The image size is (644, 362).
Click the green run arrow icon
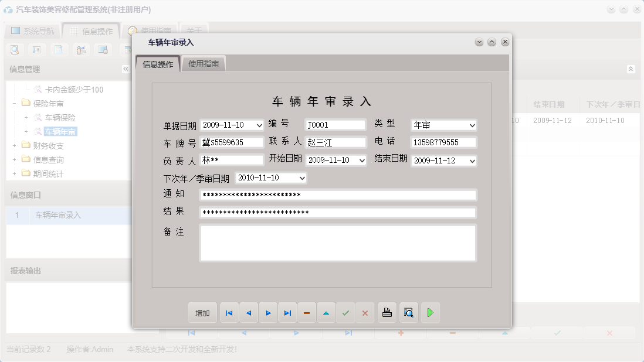coord(430,312)
